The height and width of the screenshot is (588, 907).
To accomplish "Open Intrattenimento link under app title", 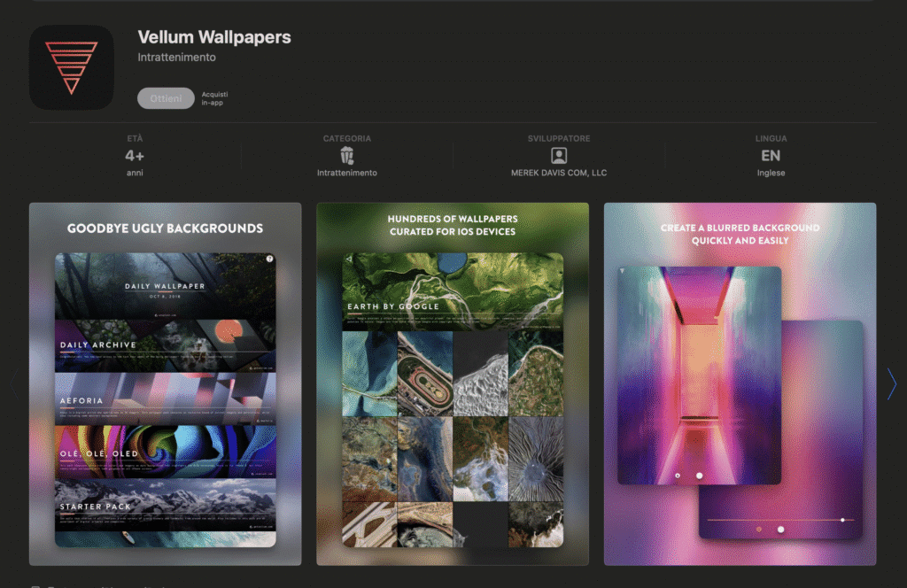I will (x=176, y=58).
